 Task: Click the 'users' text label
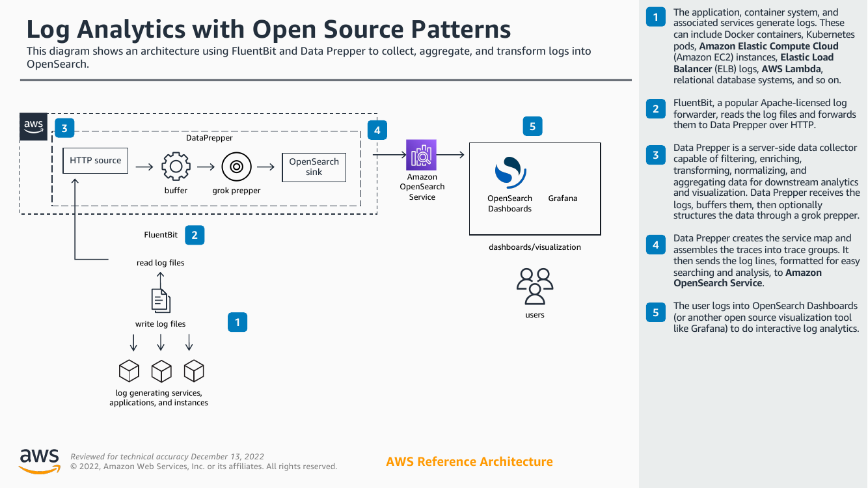coord(535,315)
